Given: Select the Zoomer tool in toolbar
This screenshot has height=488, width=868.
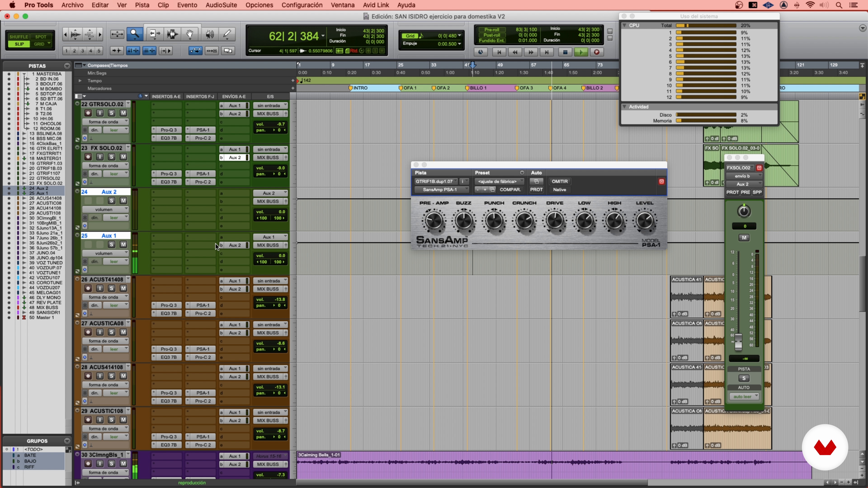Looking at the screenshot, I should (134, 34).
